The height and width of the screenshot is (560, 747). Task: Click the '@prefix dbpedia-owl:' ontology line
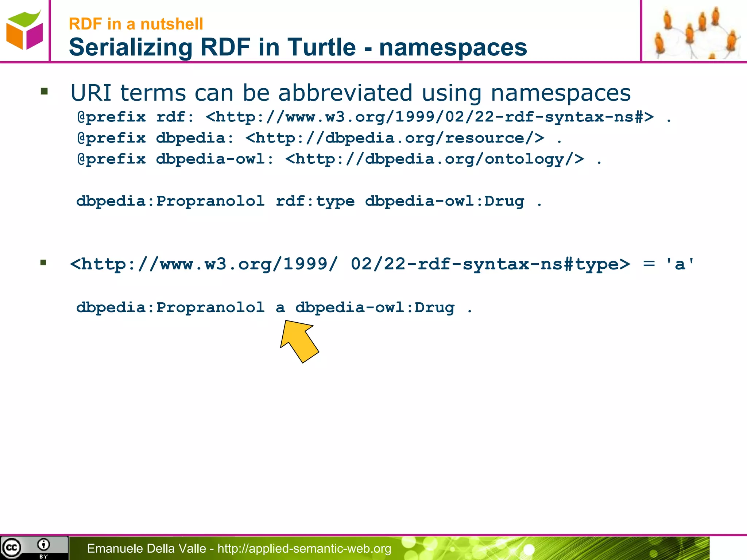[339, 159]
